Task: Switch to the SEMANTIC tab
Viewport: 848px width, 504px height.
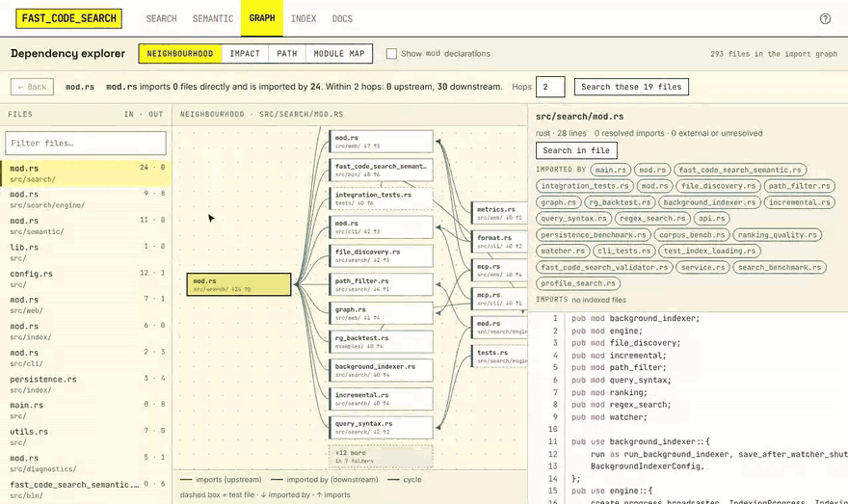Action: 213,18
